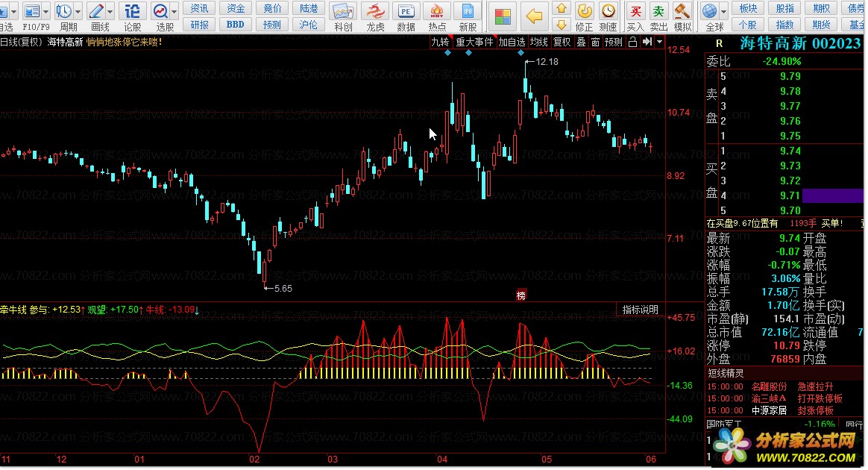
Task: Click the 期货 futures button
Action: (x=821, y=25)
